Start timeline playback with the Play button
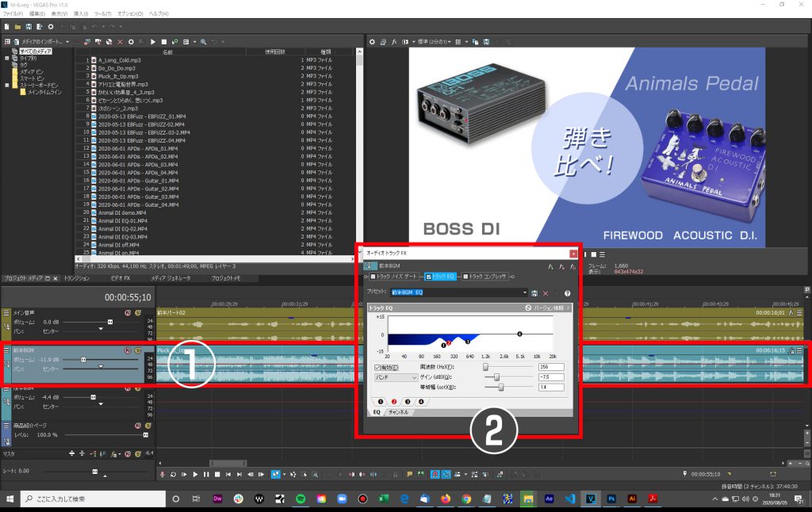 (195, 474)
